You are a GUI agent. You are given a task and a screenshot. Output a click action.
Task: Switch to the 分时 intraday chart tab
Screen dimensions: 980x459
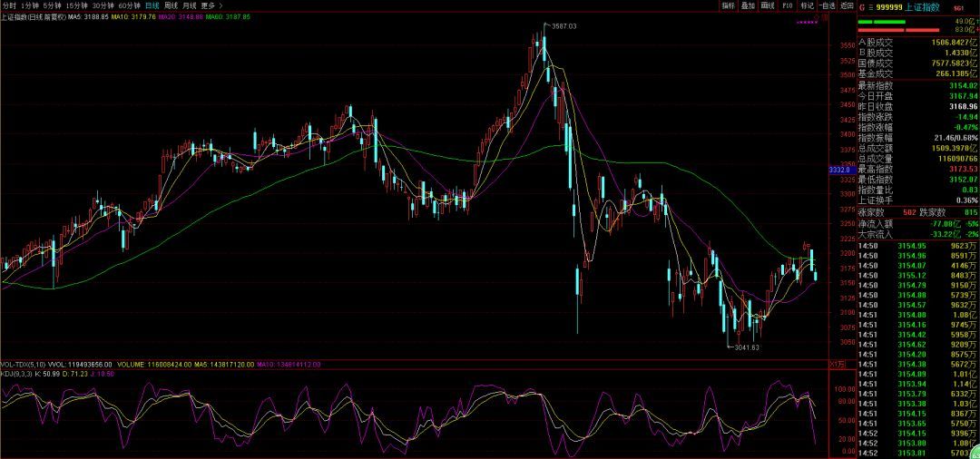click(9, 5)
